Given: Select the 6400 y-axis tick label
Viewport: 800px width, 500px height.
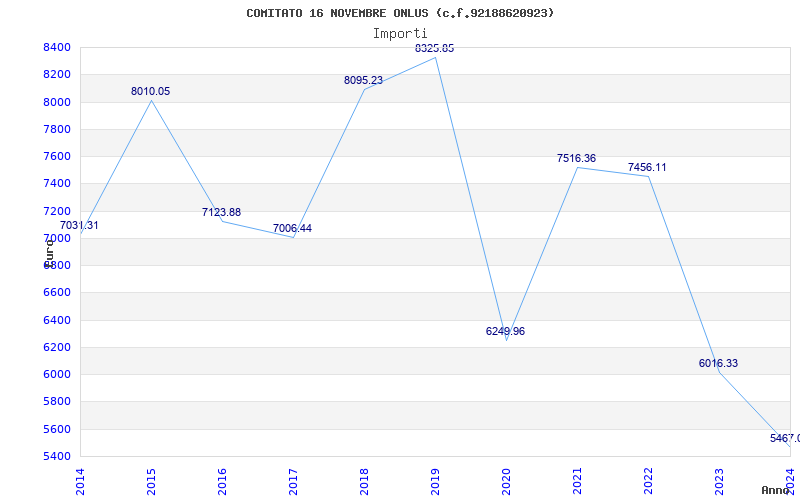Looking at the screenshot, I should [x=57, y=320].
